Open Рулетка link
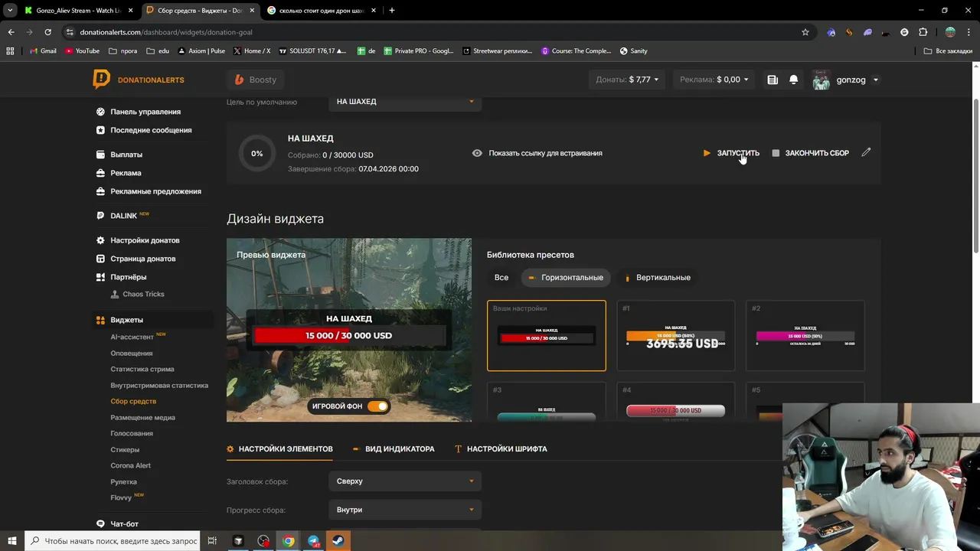This screenshot has width=980, height=551. click(124, 482)
